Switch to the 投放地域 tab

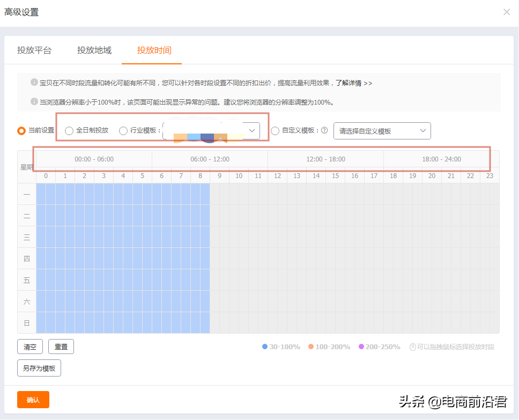point(94,50)
